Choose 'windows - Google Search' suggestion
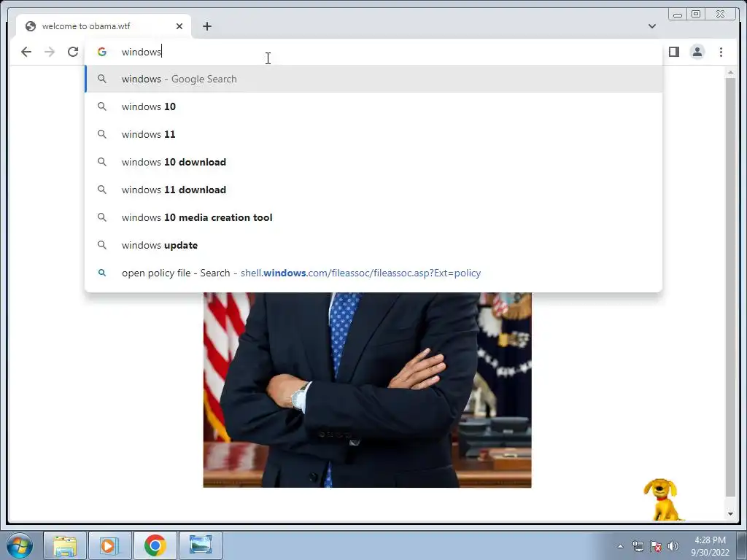747x560 pixels. [373, 79]
